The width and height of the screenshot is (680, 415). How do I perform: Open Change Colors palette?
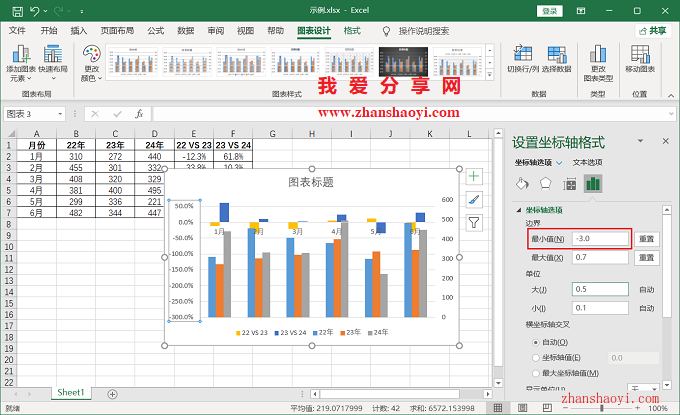click(x=92, y=63)
